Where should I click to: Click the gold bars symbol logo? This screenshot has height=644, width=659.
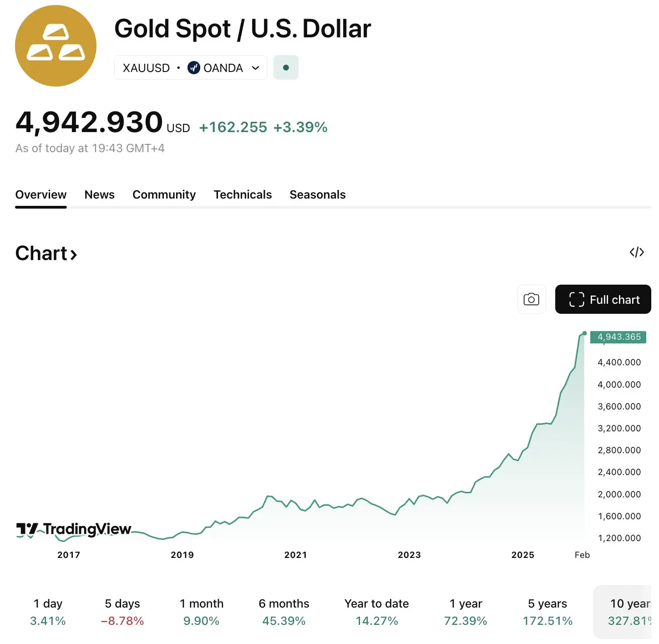click(x=56, y=46)
